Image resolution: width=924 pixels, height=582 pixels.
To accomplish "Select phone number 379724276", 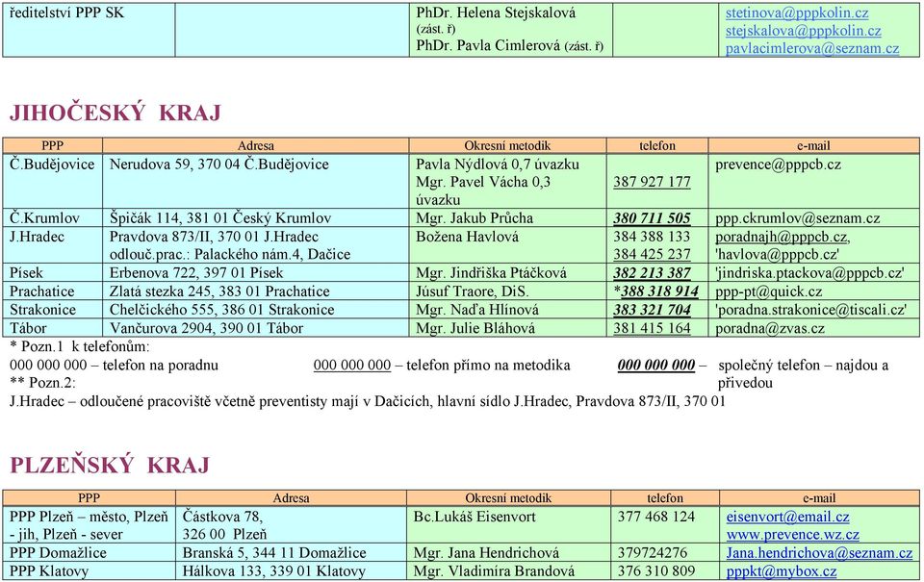I will tap(653, 552).
